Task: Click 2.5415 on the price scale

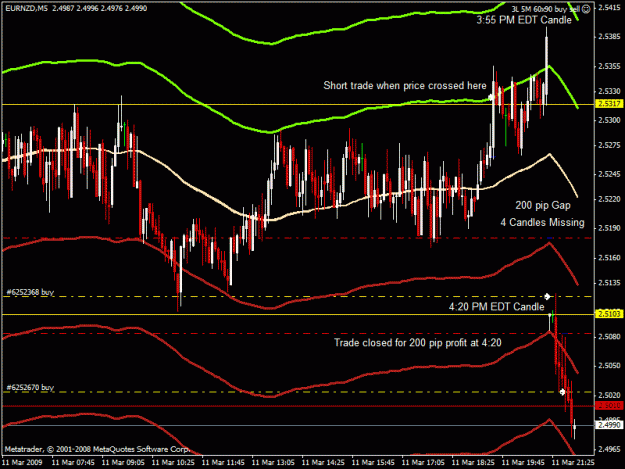Action: click(x=609, y=8)
